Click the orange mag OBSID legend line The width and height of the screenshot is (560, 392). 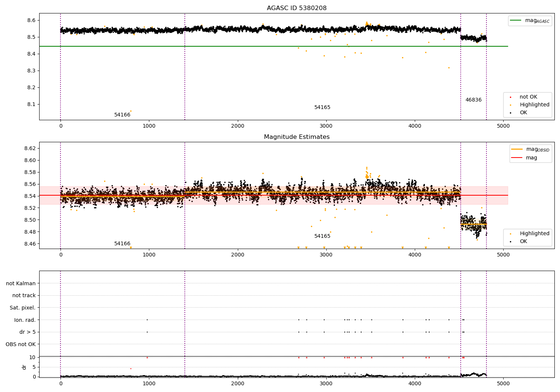click(x=517, y=149)
